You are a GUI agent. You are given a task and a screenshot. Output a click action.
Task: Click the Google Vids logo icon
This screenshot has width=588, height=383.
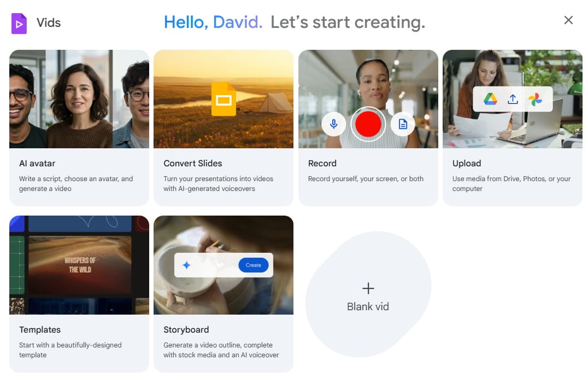(19, 23)
